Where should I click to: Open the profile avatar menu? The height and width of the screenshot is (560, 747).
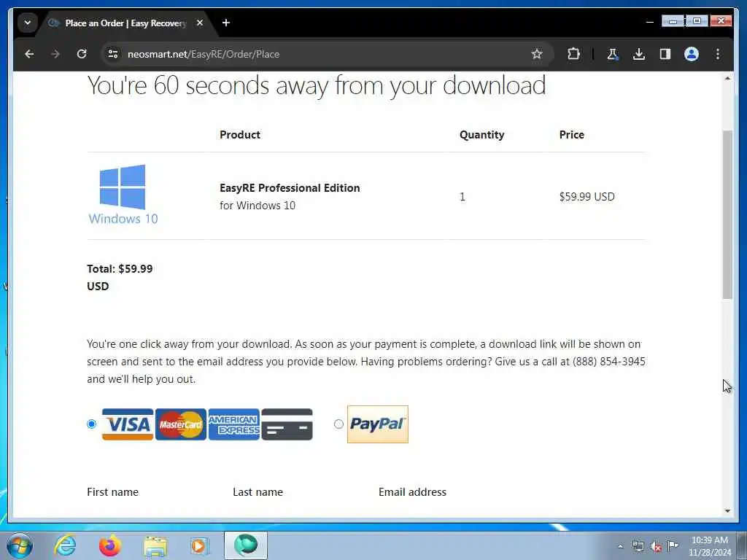[692, 54]
